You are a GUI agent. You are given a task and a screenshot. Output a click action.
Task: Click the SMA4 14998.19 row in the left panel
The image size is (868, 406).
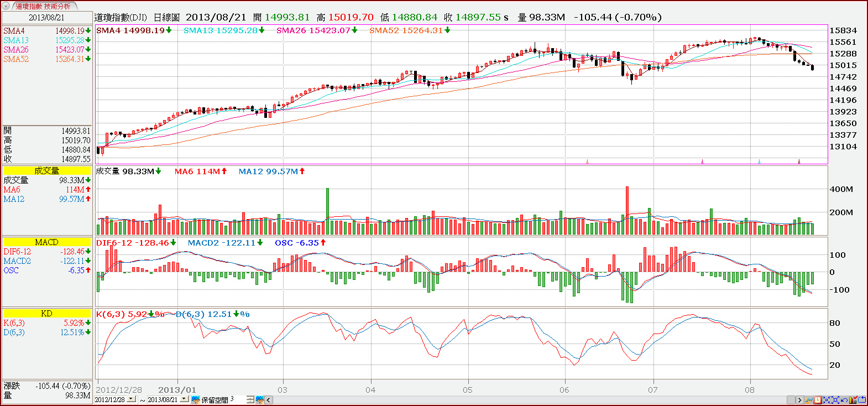[47, 31]
